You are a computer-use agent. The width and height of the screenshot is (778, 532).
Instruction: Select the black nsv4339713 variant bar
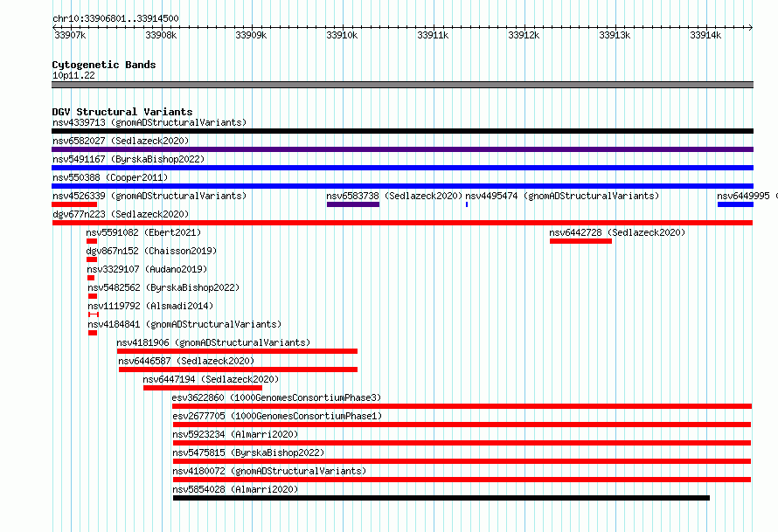(x=402, y=131)
